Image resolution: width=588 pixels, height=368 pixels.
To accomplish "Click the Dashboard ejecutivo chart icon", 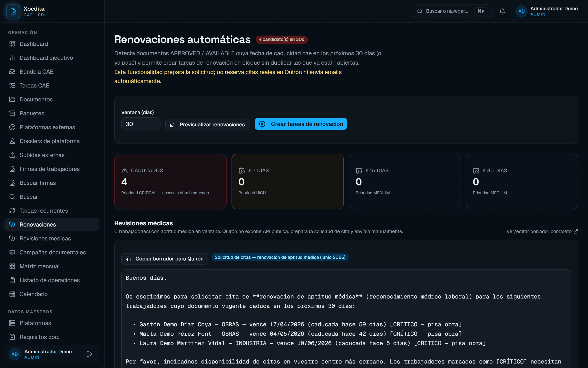I will [12, 58].
